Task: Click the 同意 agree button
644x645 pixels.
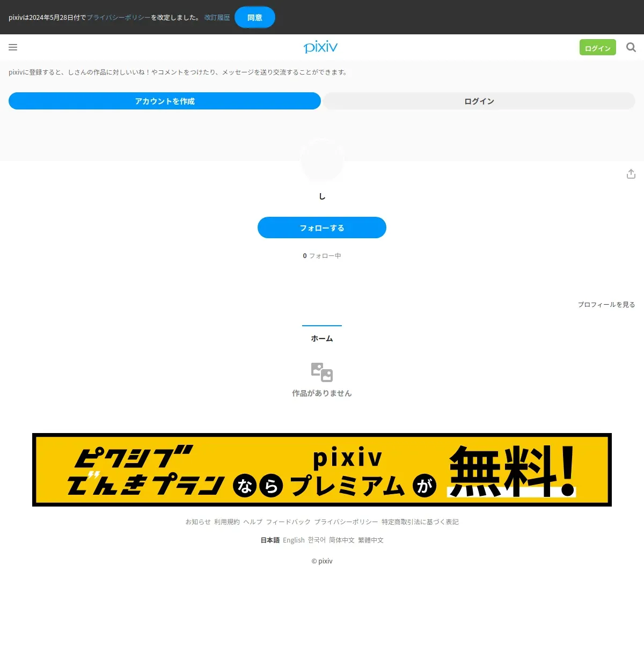Action: coord(255,17)
